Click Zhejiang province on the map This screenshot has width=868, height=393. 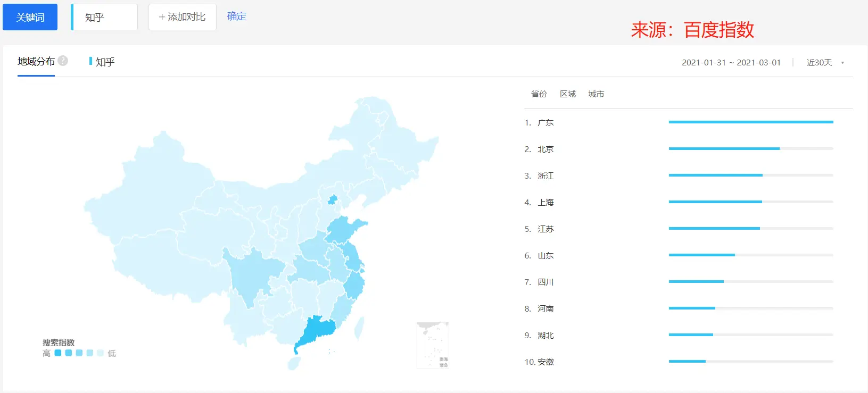click(354, 285)
